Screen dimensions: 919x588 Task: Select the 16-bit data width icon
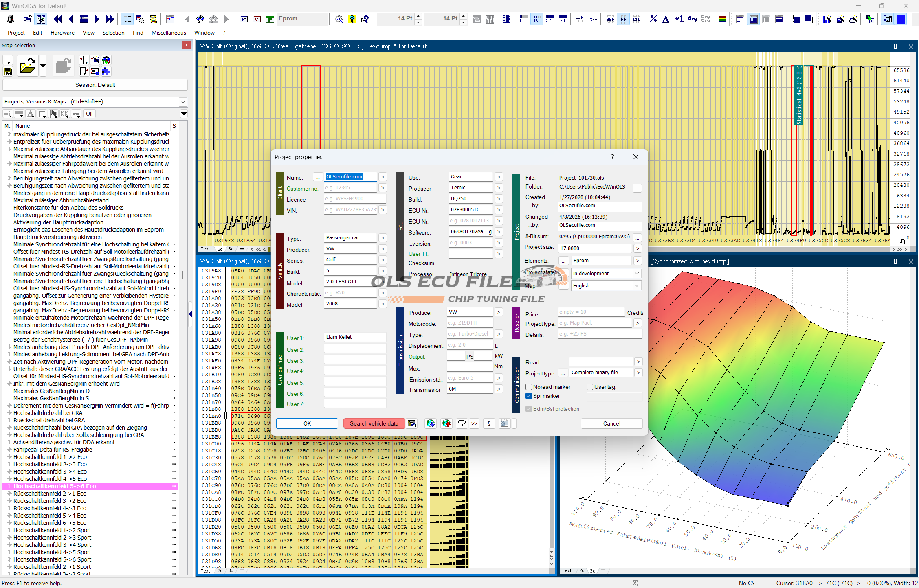coord(536,19)
